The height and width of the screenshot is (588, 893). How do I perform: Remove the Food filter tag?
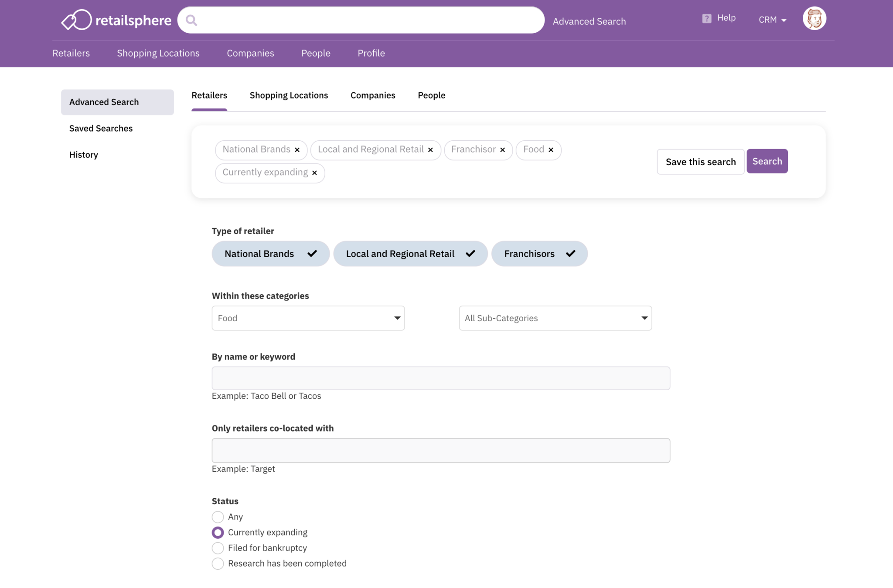551,150
